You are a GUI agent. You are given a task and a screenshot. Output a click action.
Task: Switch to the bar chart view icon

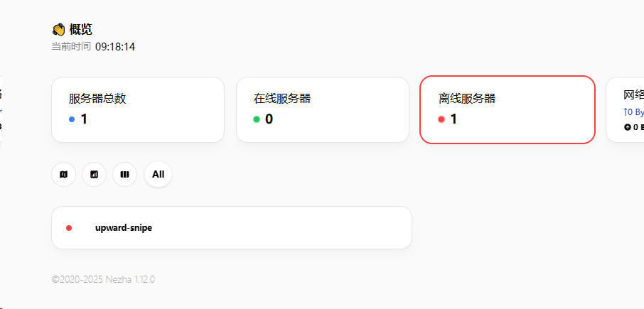pyautogui.click(x=94, y=175)
